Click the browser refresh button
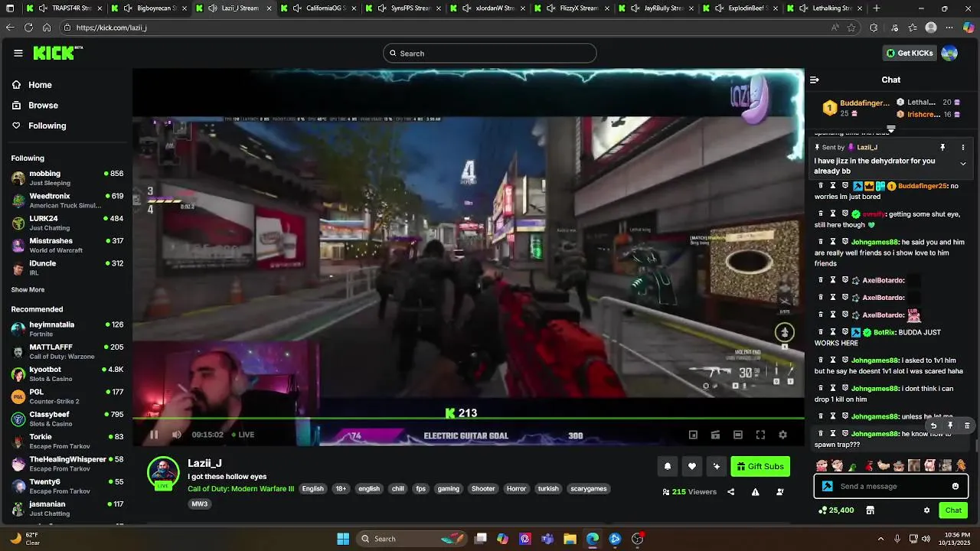Image resolution: width=980 pixels, height=551 pixels. click(28, 27)
